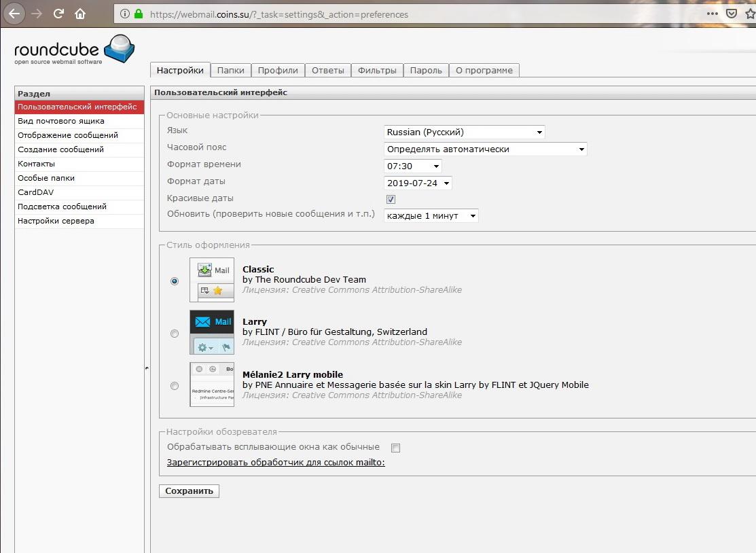The width and height of the screenshot is (756, 553).
Task: Choose the Mélanie2 Larry mobile radio button
Action: (175, 386)
